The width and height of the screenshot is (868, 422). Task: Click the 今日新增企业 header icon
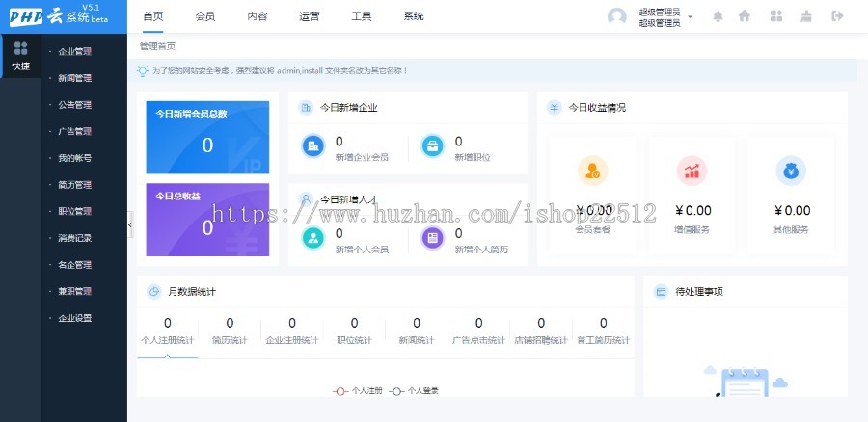pos(306,107)
